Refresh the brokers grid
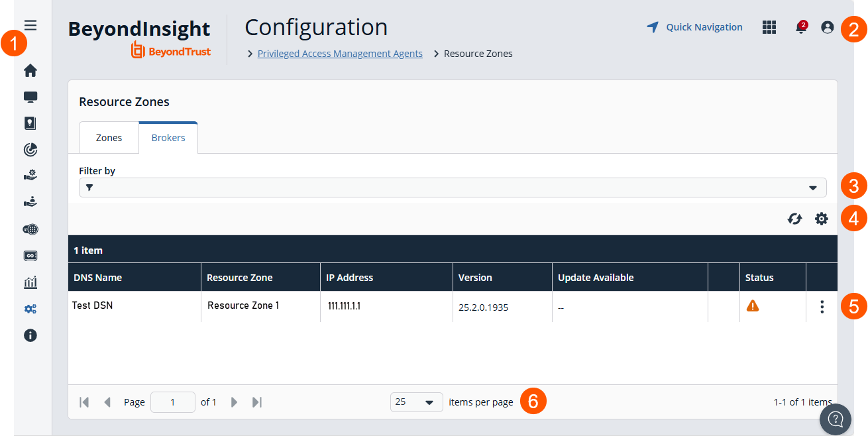The image size is (868, 436). [x=794, y=219]
